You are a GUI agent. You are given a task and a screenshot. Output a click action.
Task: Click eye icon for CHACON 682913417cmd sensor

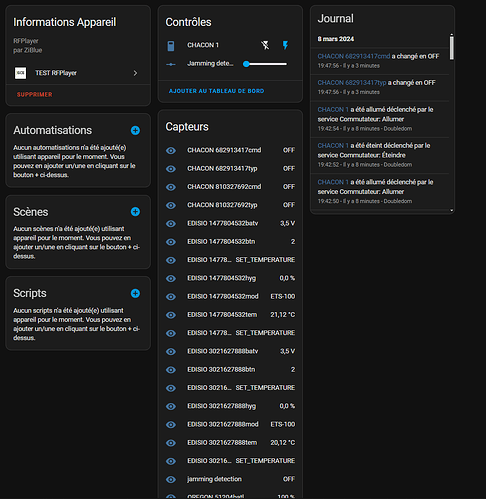171,151
